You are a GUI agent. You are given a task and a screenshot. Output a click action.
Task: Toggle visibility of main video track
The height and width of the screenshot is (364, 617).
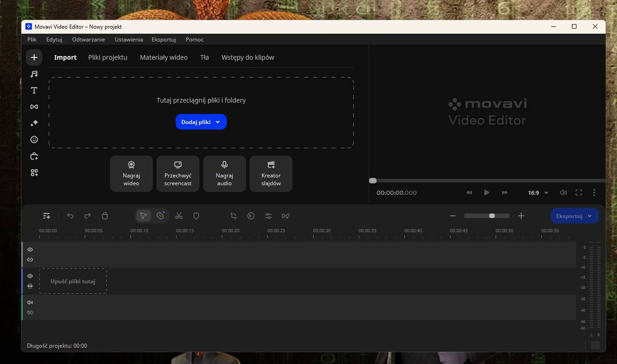click(30, 276)
